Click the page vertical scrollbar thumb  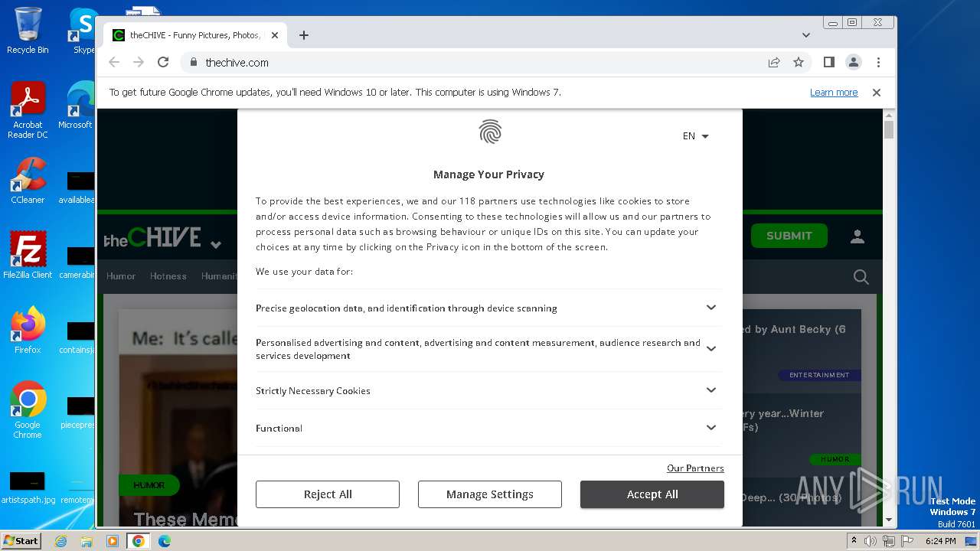click(x=889, y=129)
